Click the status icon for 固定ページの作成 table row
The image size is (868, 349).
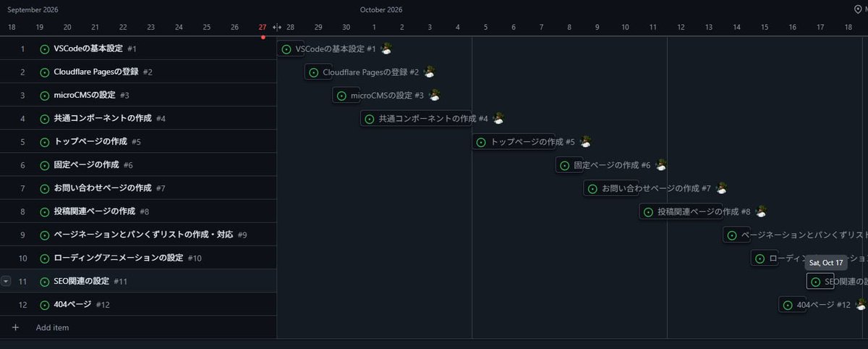click(x=44, y=165)
